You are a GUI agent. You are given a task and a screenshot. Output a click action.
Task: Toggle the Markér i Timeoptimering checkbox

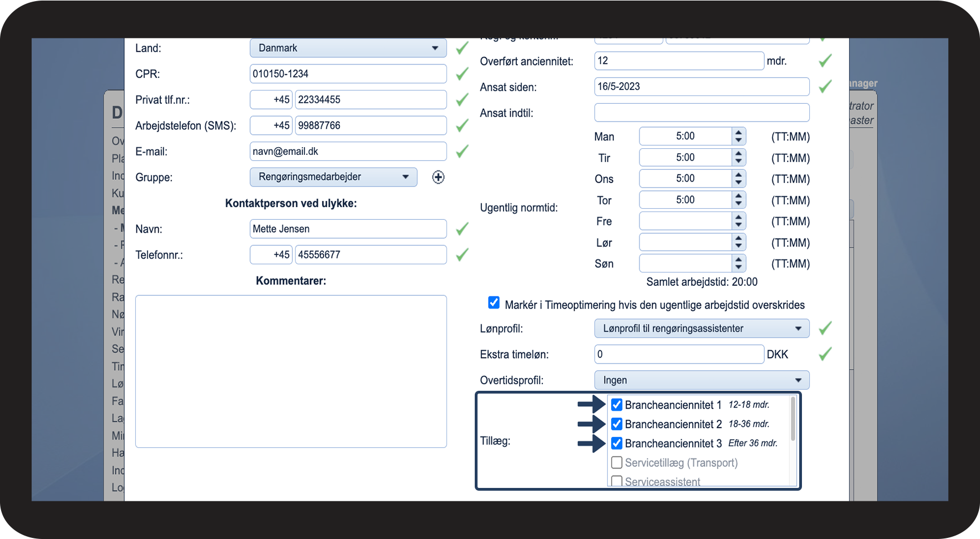(494, 303)
